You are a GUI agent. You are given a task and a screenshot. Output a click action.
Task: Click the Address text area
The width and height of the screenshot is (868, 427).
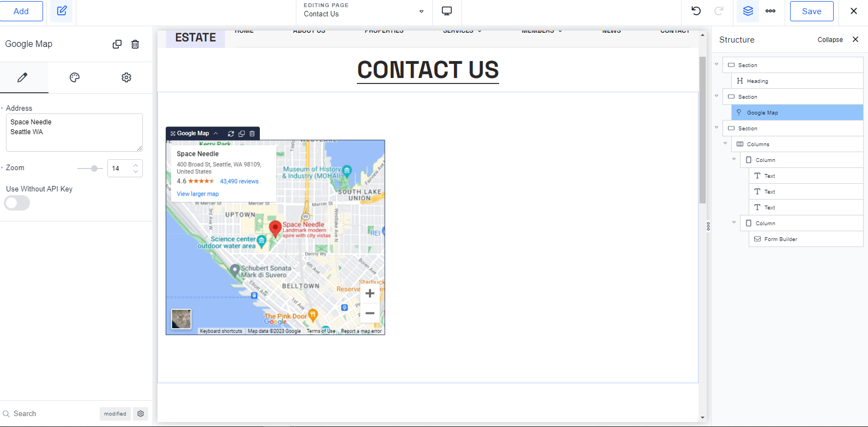tap(74, 133)
